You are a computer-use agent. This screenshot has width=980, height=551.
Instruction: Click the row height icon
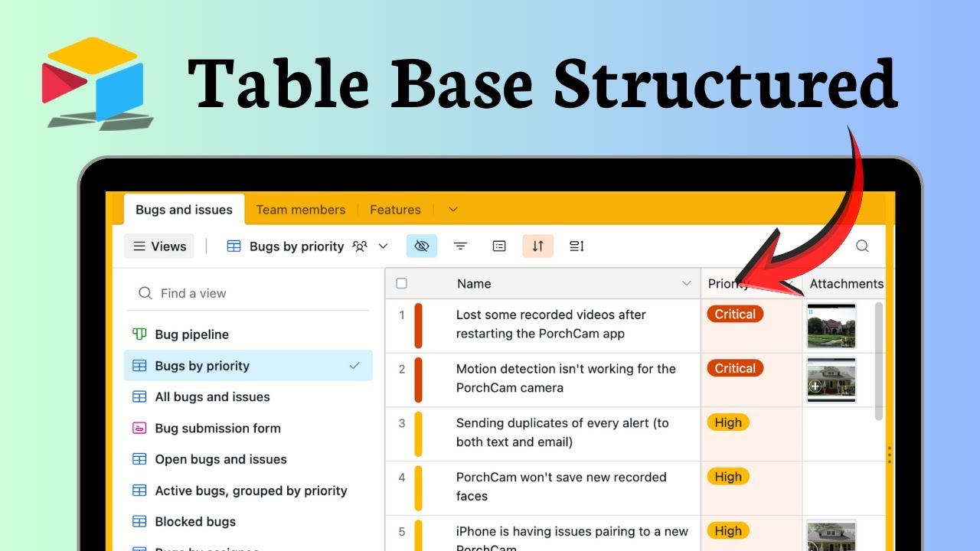[x=577, y=246]
